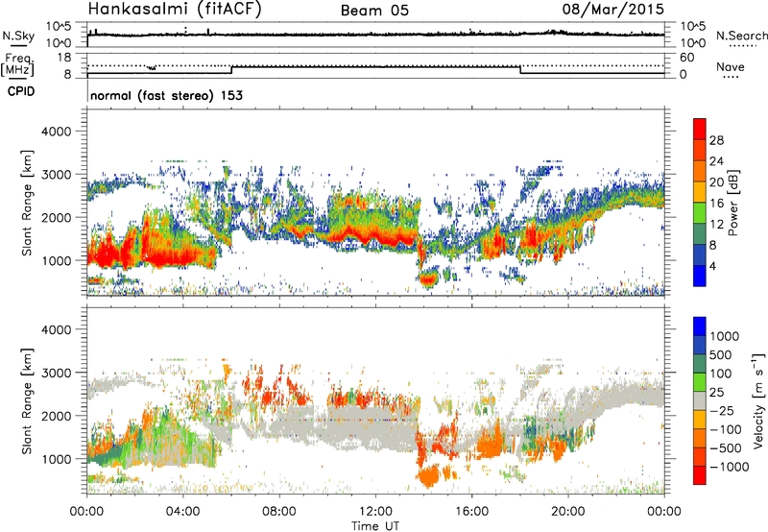Screen dimensions: 768x532
Task: Click the 'N.Sky' legend label
Action: (x=18, y=36)
